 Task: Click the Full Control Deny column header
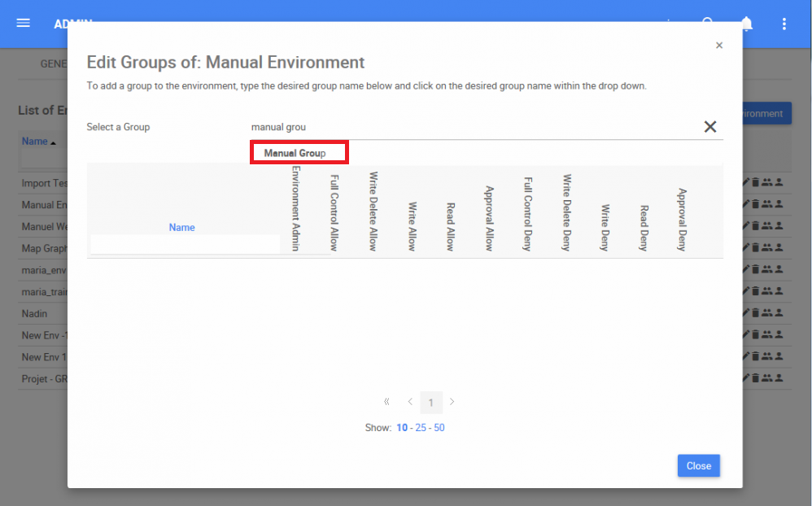point(528,214)
